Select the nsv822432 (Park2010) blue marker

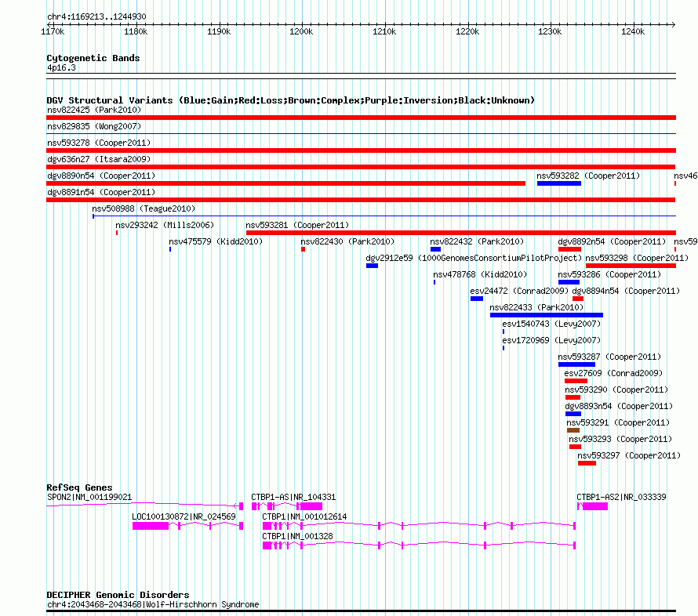[x=435, y=249]
